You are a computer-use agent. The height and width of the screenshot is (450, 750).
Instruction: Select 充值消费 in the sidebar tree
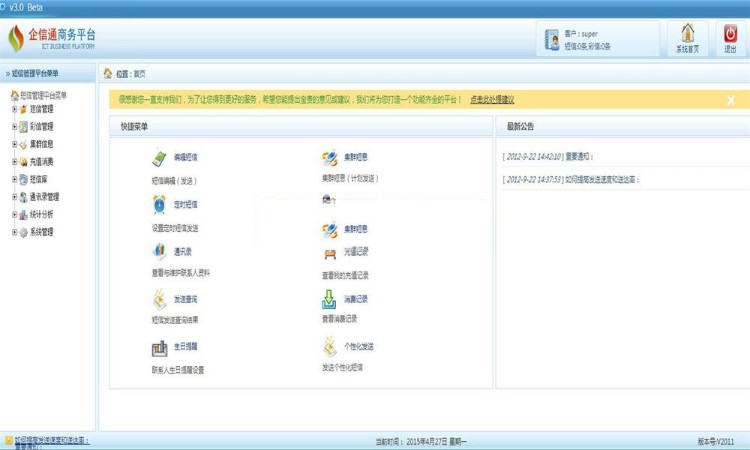pos(41,162)
